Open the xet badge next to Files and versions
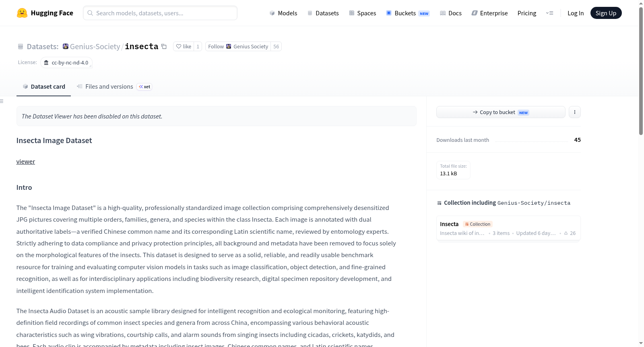The height and width of the screenshot is (347, 644). (x=144, y=87)
